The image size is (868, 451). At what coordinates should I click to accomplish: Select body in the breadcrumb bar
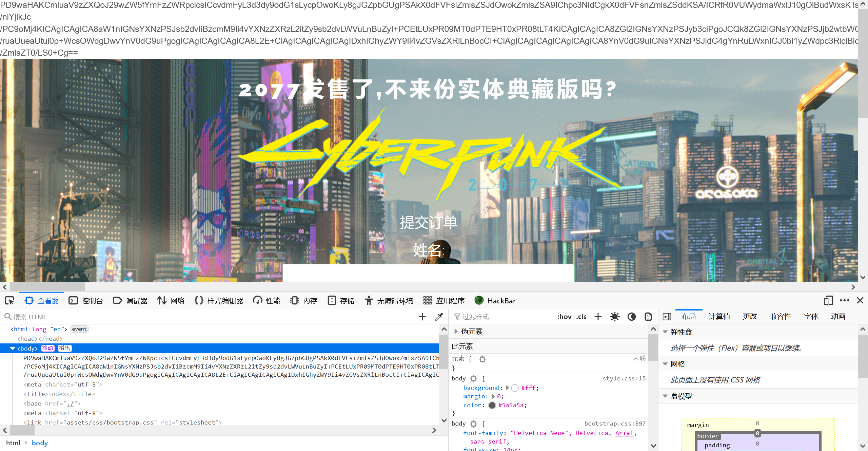pyautogui.click(x=40, y=443)
